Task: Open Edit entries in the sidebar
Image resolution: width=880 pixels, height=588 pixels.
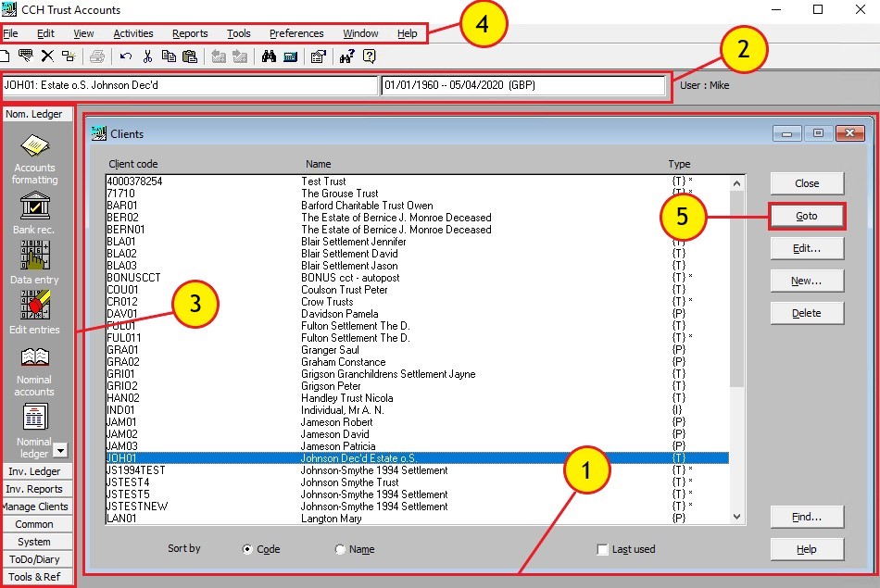Action: tap(34, 312)
